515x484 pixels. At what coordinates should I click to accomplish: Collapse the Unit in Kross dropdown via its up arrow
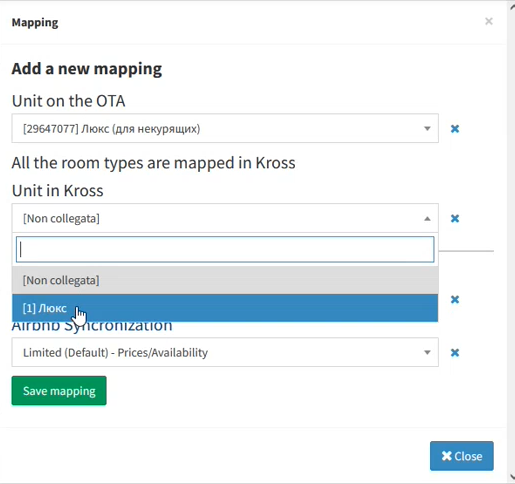[427, 219]
